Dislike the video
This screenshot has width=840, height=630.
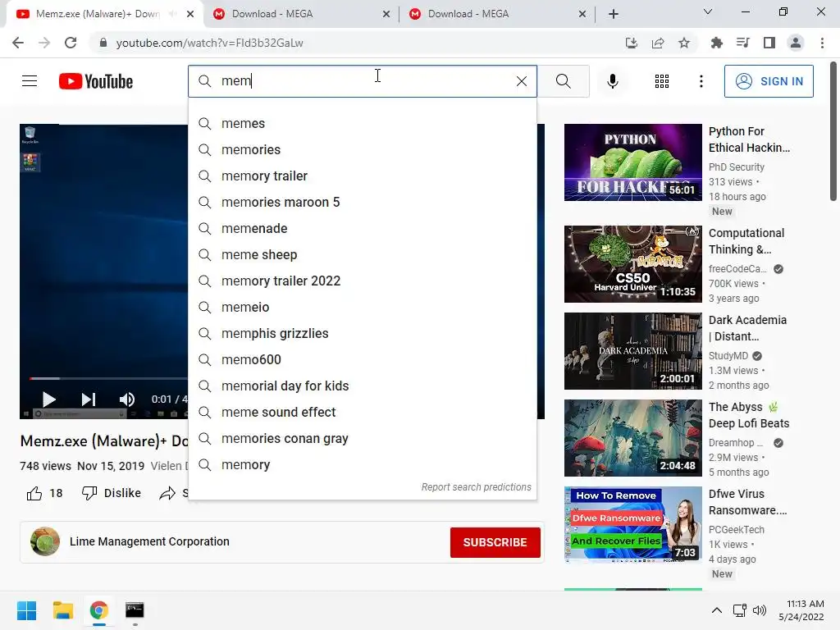pyautogui.click(x=111, y=493)
